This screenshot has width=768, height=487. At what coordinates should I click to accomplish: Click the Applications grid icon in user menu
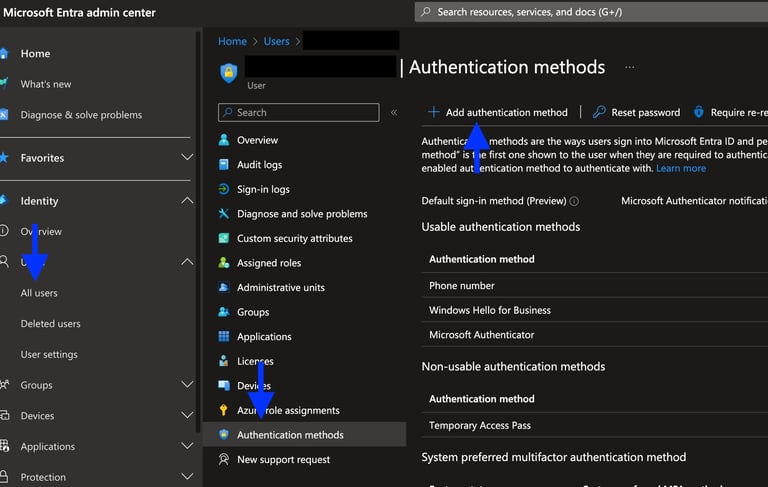click(x=224, y=336)
